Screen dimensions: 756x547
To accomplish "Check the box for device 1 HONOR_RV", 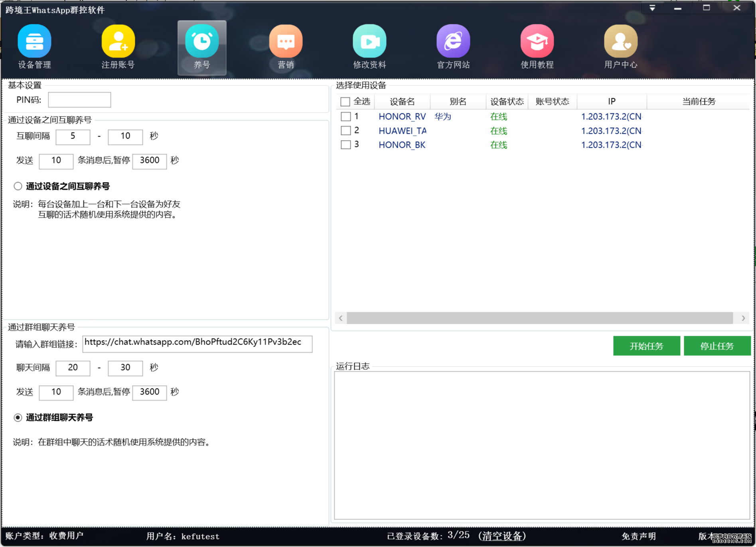I will point(346,117).
